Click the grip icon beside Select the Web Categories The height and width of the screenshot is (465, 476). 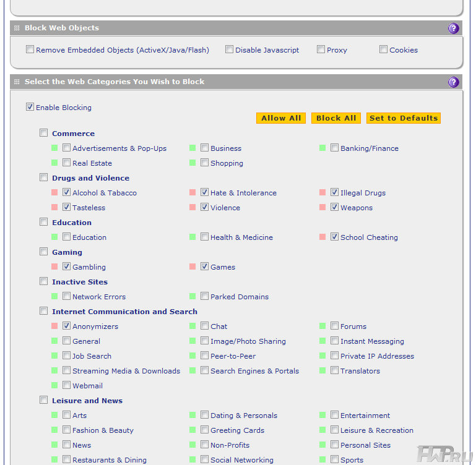coord(17,82)
